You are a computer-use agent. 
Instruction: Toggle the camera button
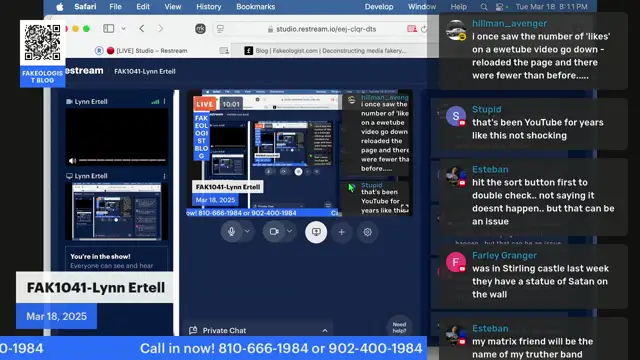tap(274, 231)
